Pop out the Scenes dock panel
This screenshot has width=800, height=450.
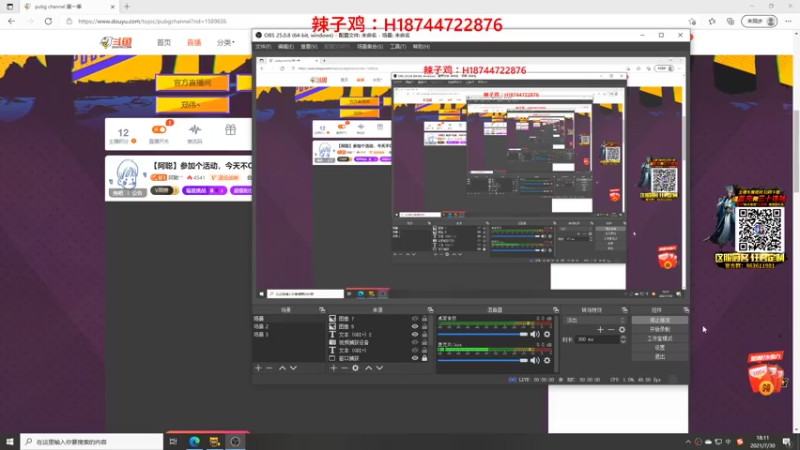pyautogui.click(x=322, y=310)
